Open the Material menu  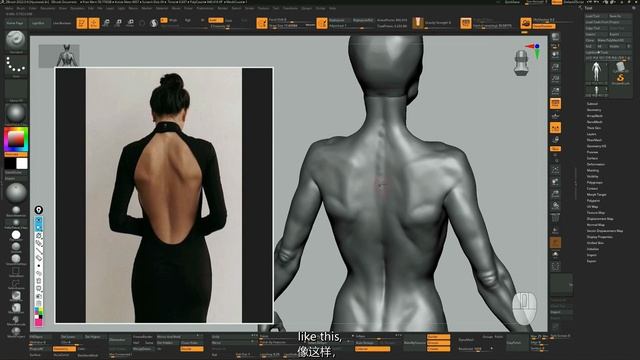pyautogui.click(x=162, y=8)
